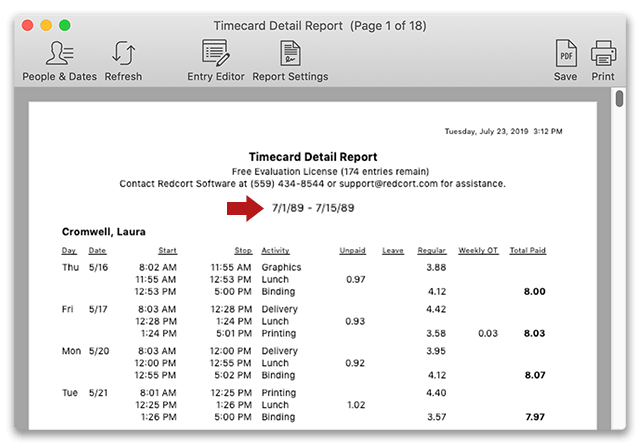The height and width of the screenshot is (446, 644).
Task: Click the 0.97 unpaid lunch value
Action: pyautogui.click(x=356, y=279)
